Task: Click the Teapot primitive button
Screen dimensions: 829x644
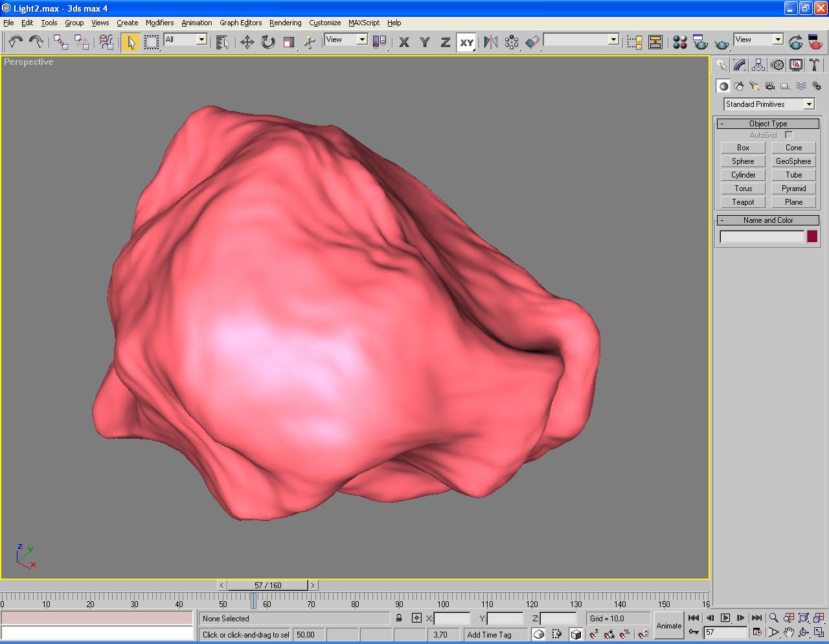Action: [743, 202]
